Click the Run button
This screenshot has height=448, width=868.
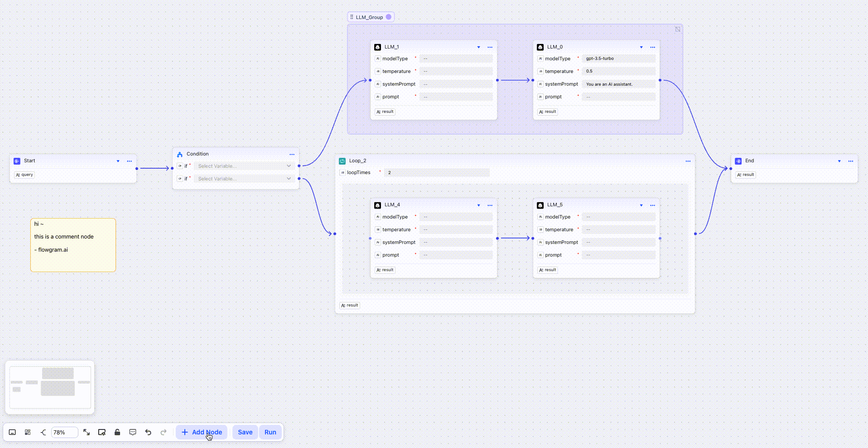pyautogui.click(x=270, y=432)
